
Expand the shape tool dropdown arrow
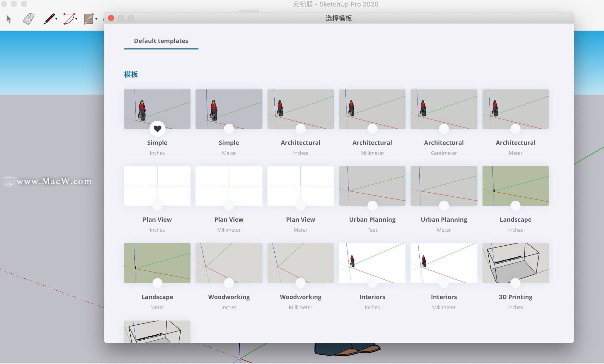click(x=96, y=19)
